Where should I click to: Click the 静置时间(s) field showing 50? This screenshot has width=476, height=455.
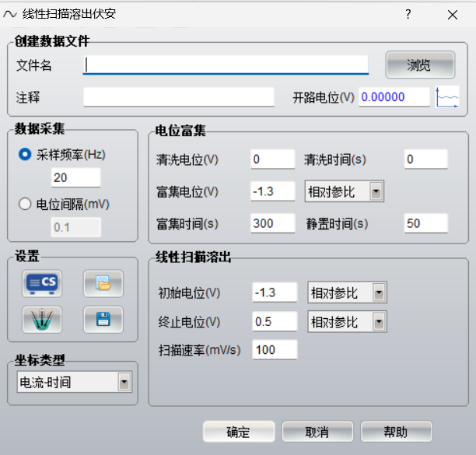pos(425,223)
